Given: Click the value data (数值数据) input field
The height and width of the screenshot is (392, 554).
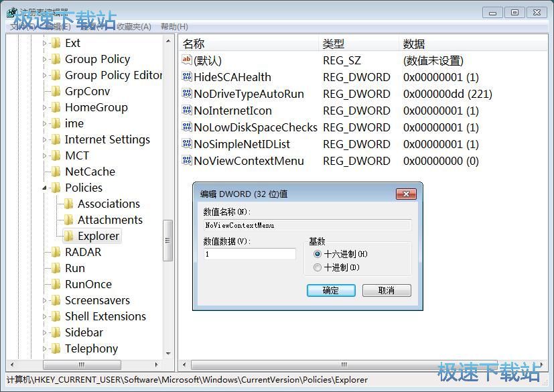Looking at the screenshot, I should [x=250, y=254].
